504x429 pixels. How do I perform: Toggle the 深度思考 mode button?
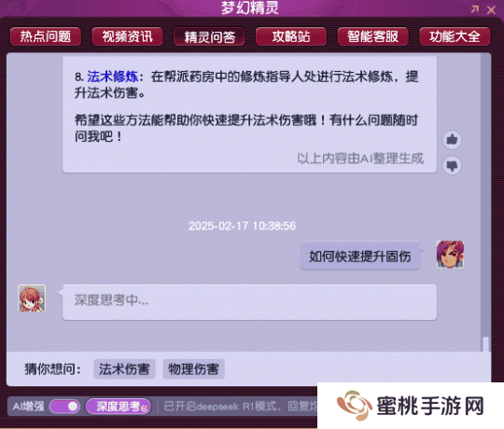[x=119, y=407]
